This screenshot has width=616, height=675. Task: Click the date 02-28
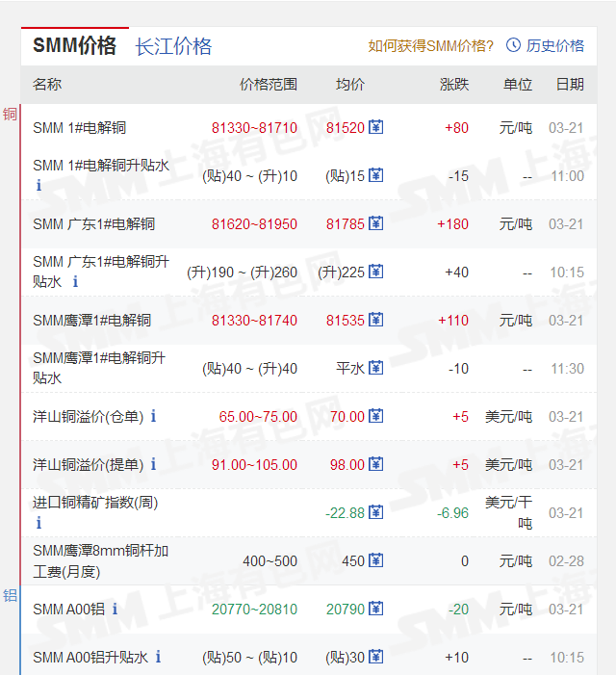(566, 561)
